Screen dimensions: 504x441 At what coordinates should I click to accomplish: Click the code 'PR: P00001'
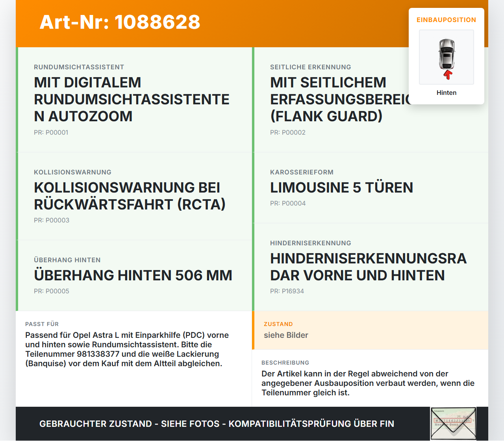(51, 132)
